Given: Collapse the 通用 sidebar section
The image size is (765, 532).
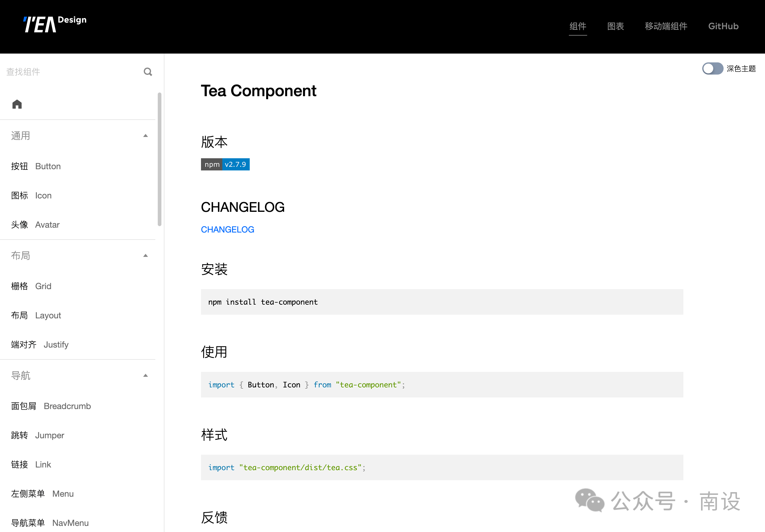Looking at the screenshot, I should tap(146, 136).
